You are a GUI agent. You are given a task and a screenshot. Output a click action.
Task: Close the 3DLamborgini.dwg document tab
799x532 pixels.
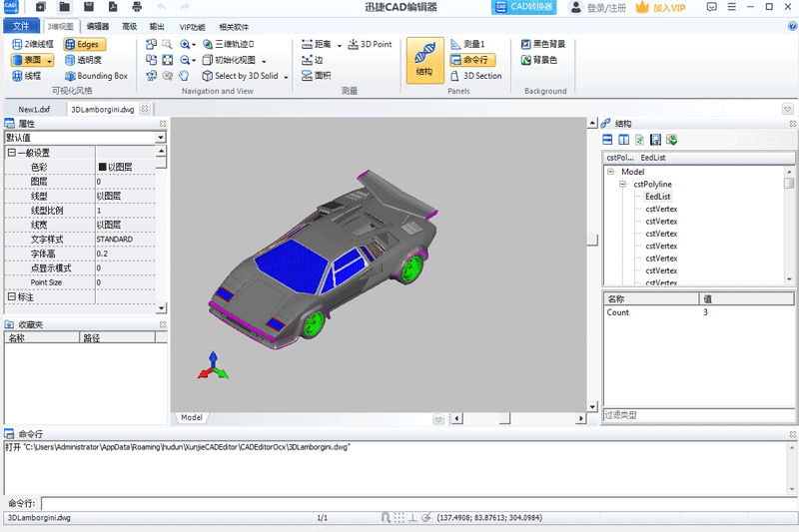pyautogui.click(x=145, y=109)
